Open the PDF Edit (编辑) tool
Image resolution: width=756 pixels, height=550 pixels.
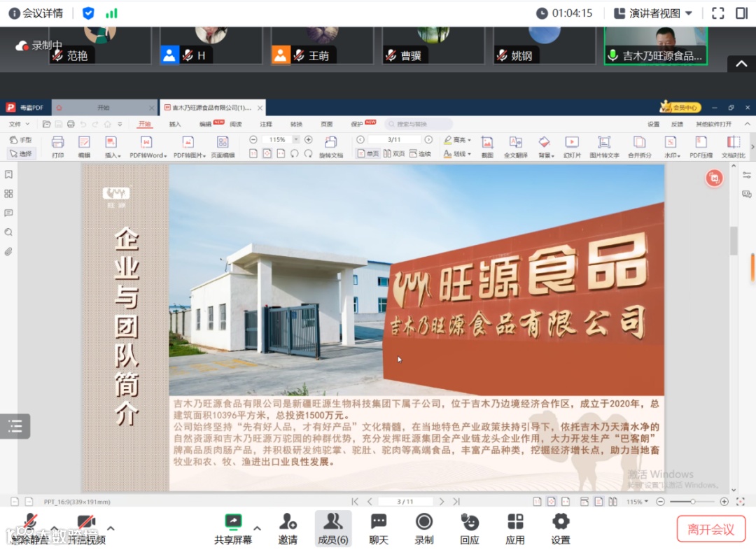pyautogui.click(x=85, y=146)
